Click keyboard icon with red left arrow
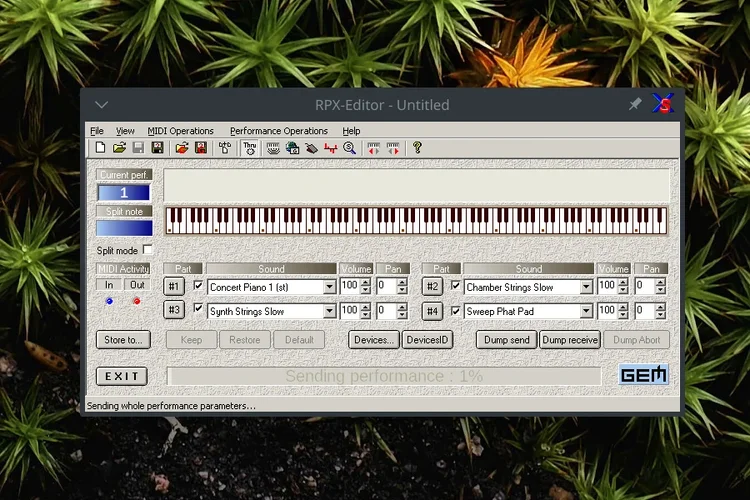Image resolution: width=750 pixels, height=500 pixels. click(374, 148)
